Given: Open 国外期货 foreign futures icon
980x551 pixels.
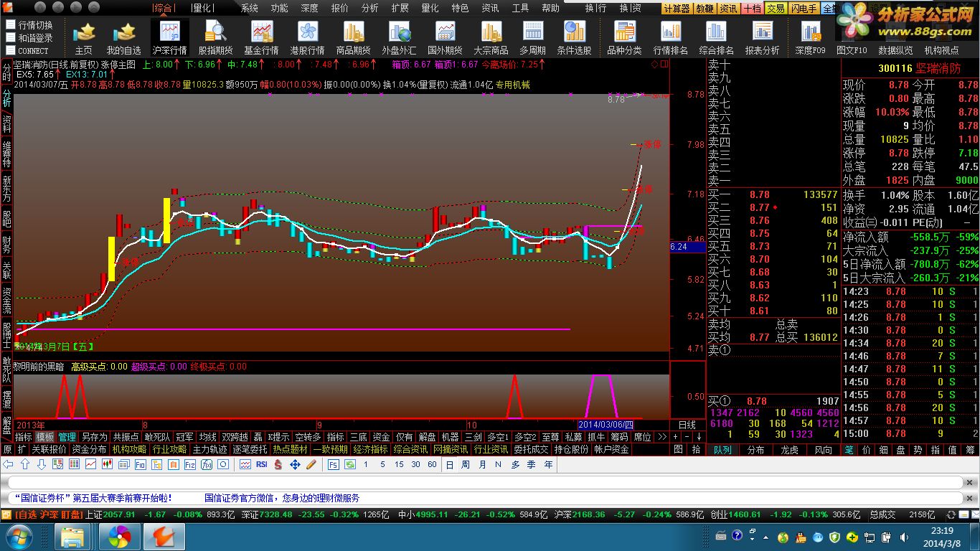Looking at the screenshot, I should click(x=445, y=38).
